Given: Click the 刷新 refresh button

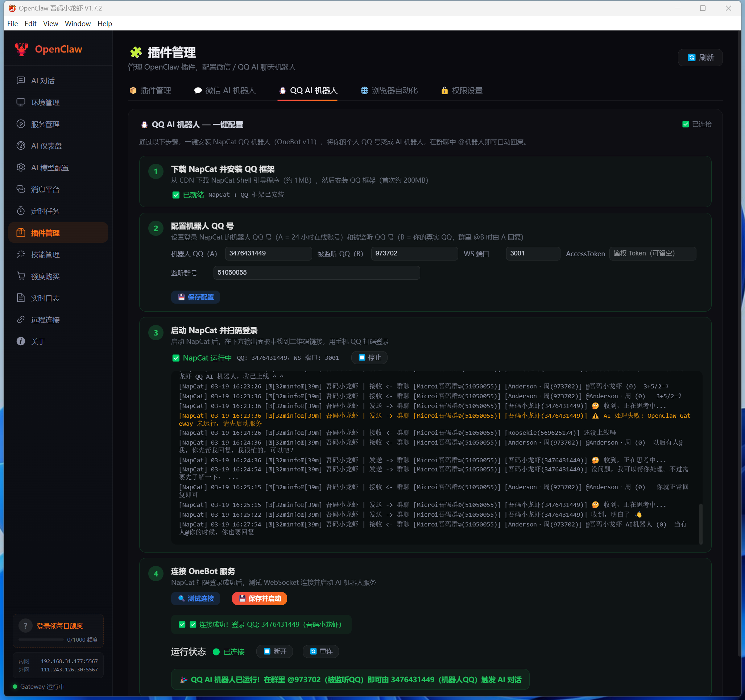Looking at the screenshot, I should point(700,58).
